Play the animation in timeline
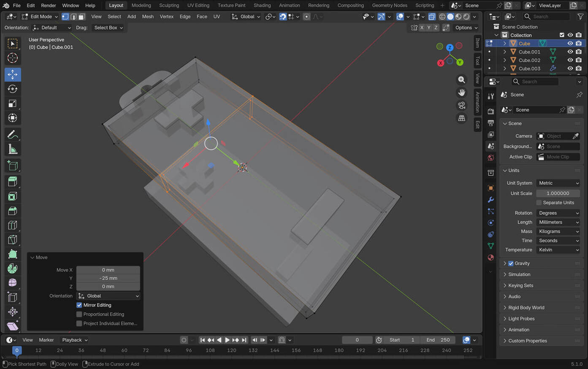The height and width of the screenshot is (369, 588). (x=227, y=340)
